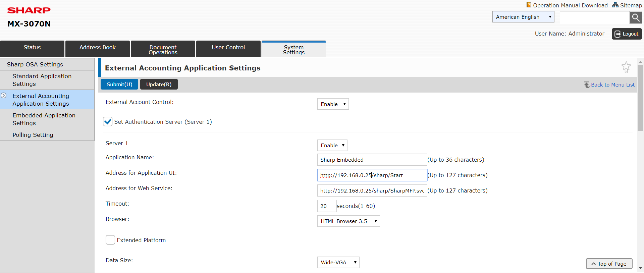644x273 pixels.
Task: Uncheck Set Authentication Server (Server 1)
Action: click(x=108, y=121)
